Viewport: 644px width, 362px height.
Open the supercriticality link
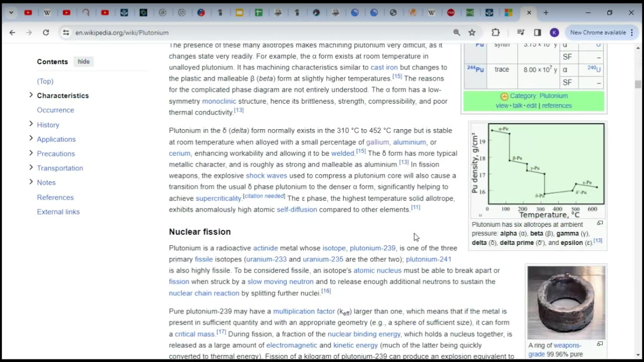tap(218, 198)
